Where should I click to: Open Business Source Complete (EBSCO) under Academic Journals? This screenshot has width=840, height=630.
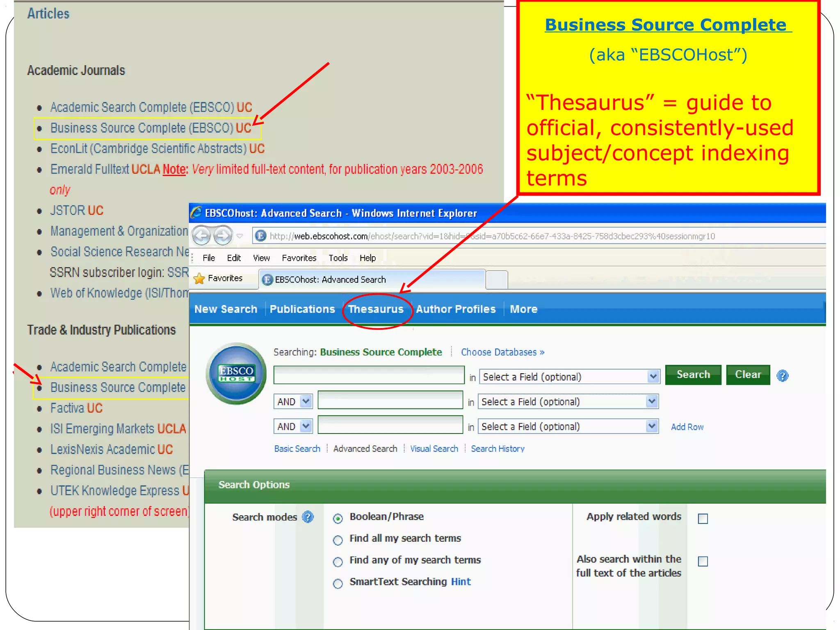[142, 128]
